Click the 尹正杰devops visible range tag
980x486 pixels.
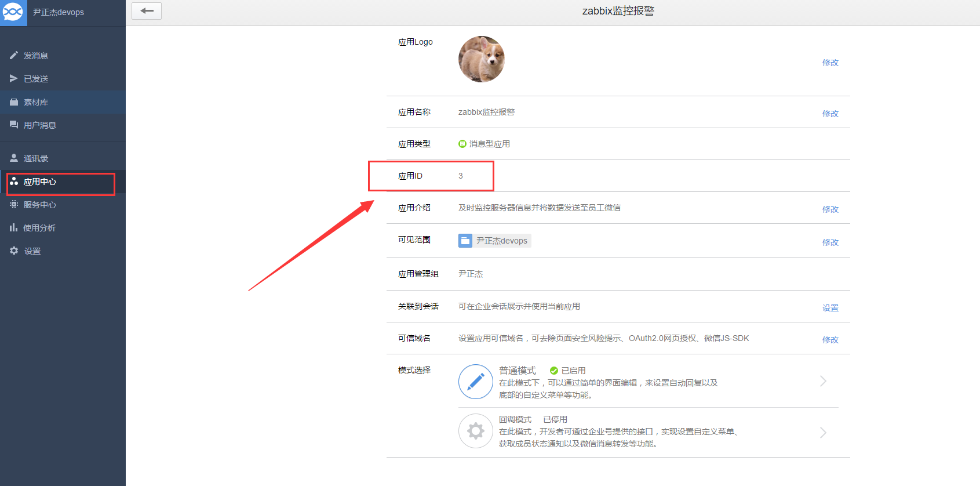[x=494, y=241]
